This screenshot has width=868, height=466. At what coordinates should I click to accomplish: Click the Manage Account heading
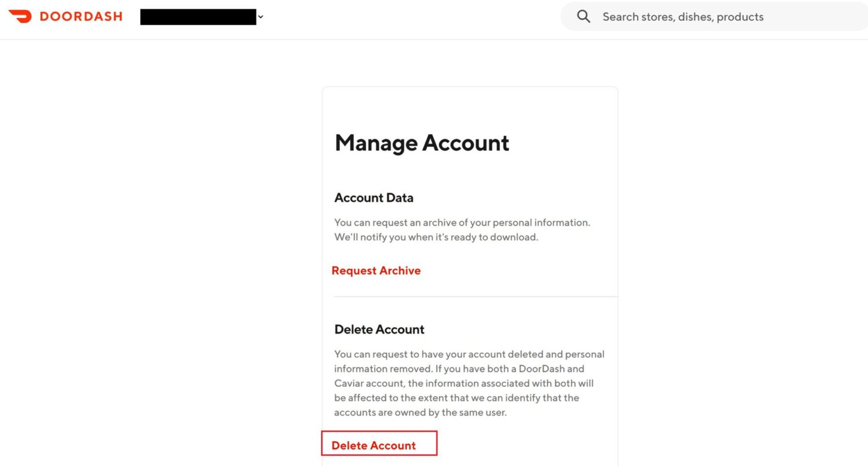[422, 143]
